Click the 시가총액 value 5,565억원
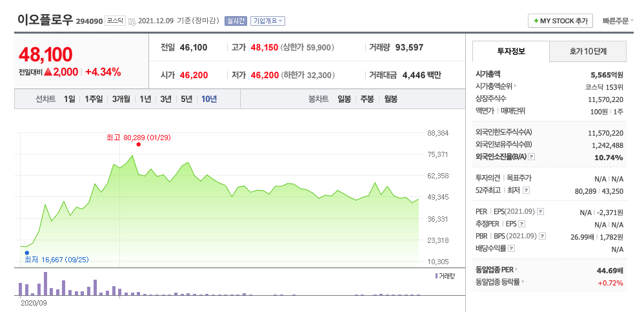This screenshot has height=312, width=644. (607, 75)
